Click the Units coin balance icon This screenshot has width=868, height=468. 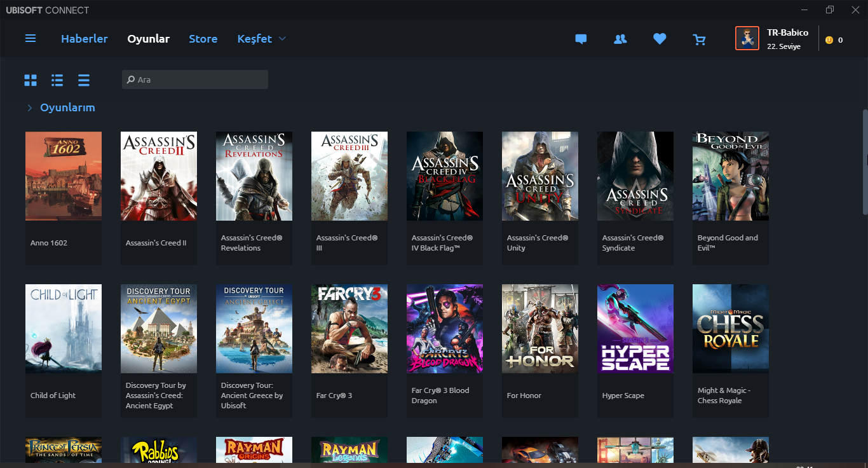[829, 40]
